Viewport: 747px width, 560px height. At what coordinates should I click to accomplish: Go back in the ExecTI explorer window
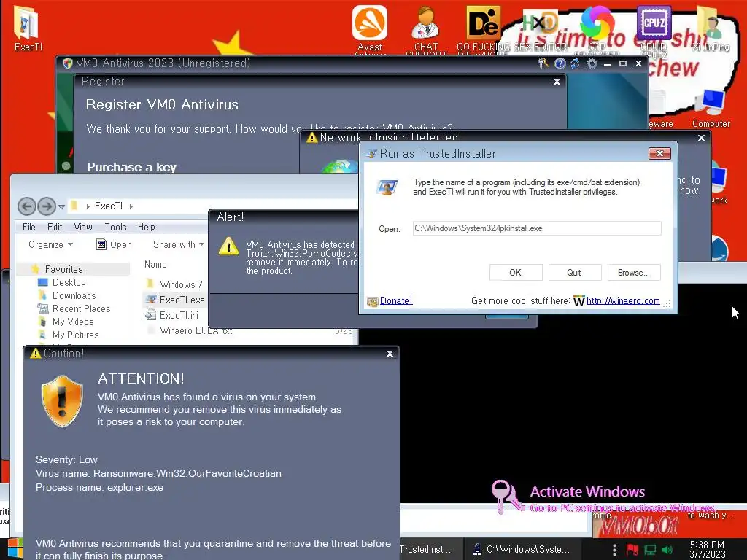pyautogui.click(x=27, y=206)
